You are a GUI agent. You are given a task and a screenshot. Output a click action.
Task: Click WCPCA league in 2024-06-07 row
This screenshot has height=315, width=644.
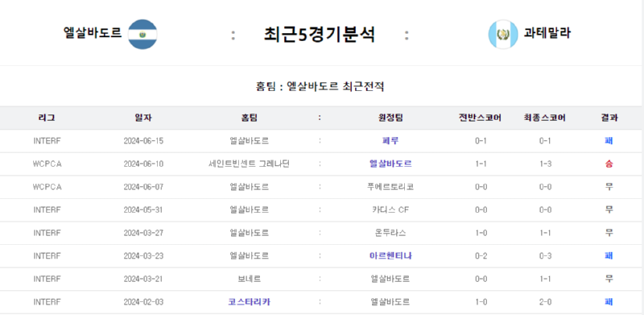pos(47,187)
